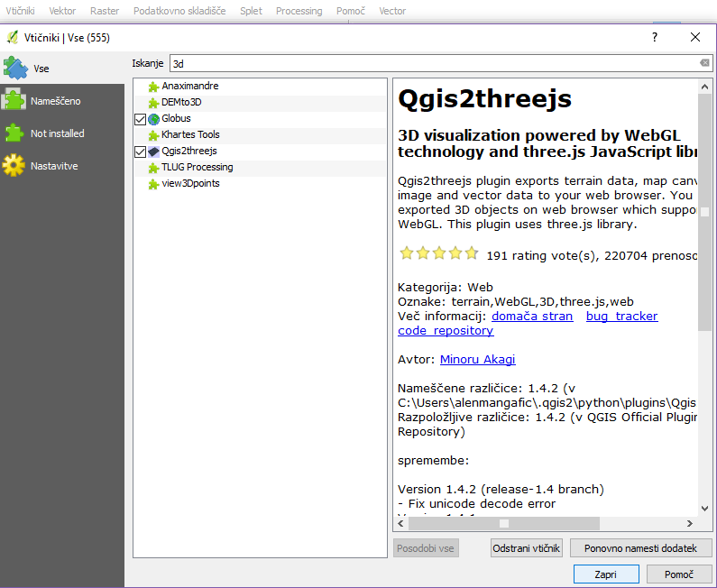Screen dimensions: 717x588
Task: Clear the search field with the X icon
Action: 704,62
